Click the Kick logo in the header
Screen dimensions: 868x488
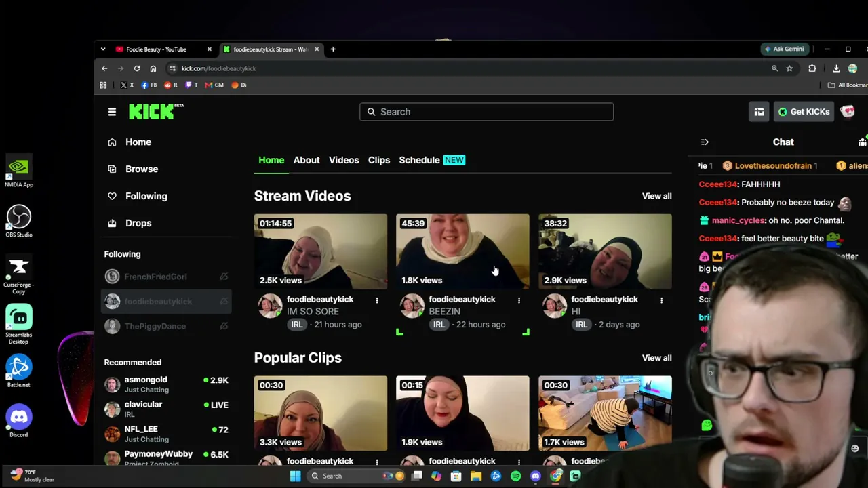point(155,112)
